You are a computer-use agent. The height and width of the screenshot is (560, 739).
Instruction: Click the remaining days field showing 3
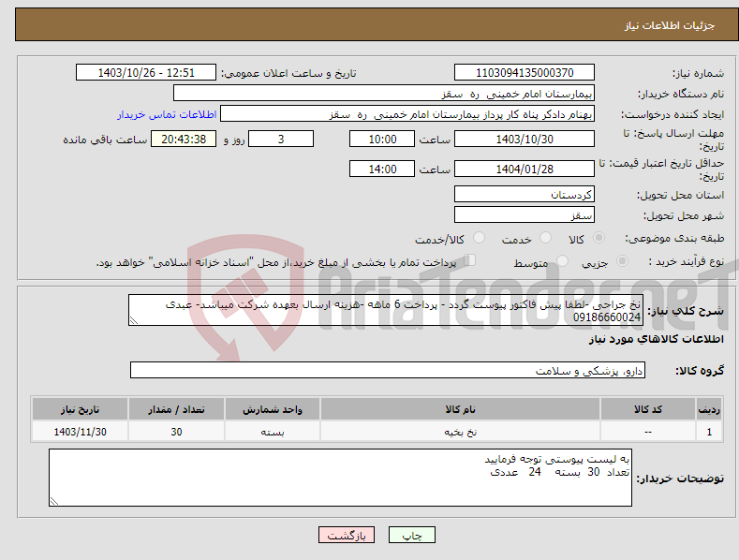point(281,139)
